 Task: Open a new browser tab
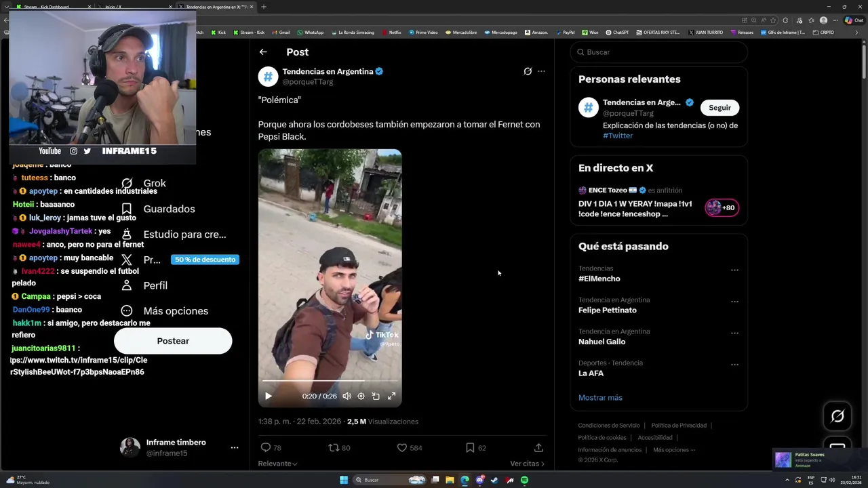(x=264, y=7)
